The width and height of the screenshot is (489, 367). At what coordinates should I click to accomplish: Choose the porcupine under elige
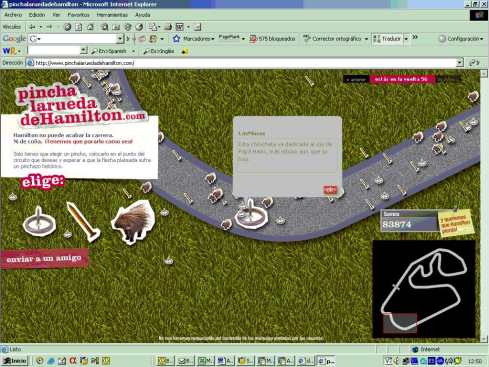pyautogui.click(x=134, y=221)
